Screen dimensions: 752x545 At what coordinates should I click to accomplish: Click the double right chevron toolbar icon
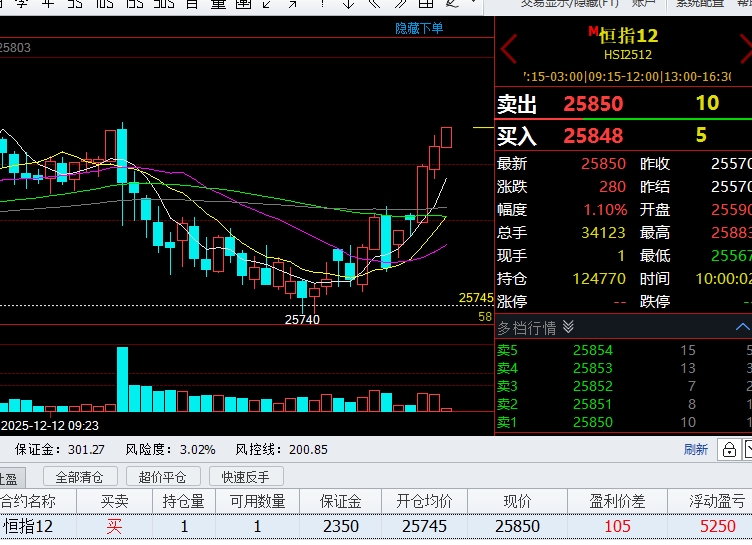click(400, 4)
